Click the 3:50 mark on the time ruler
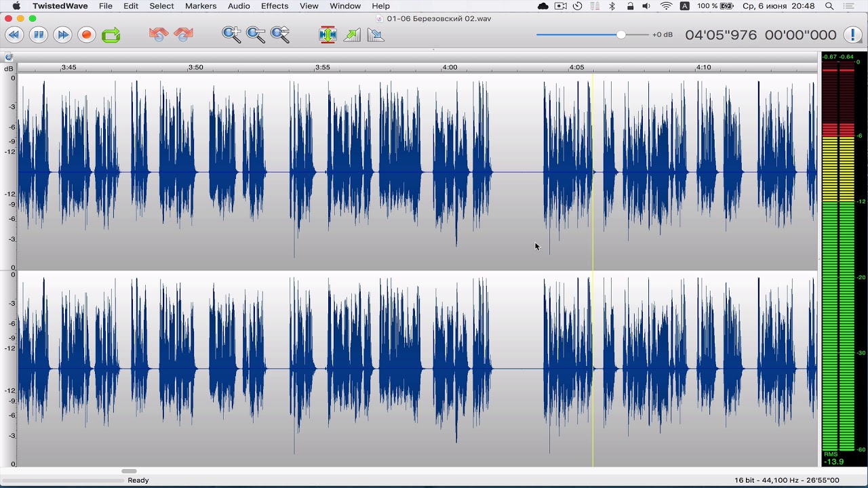 point(195,67)
